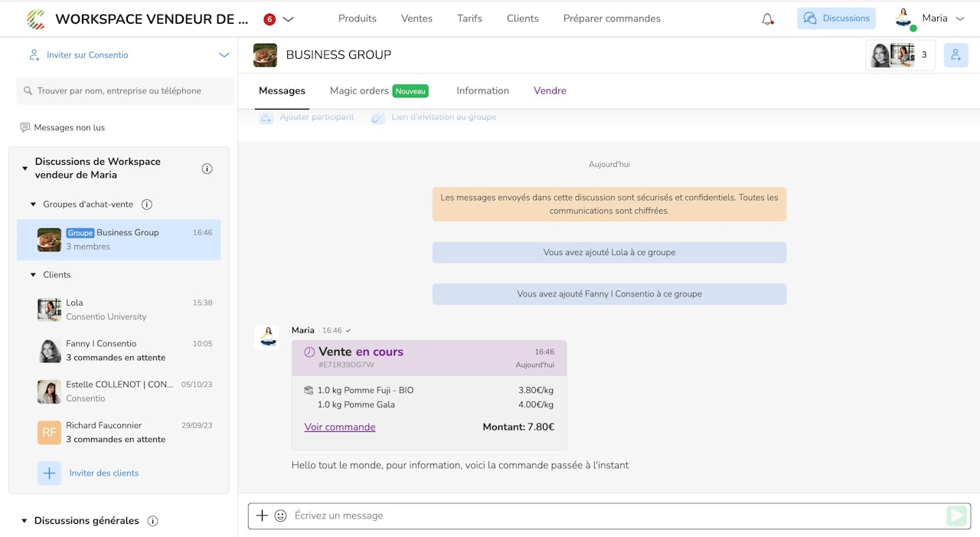Image resolution: width=980 pixels, height=537 pixels.
Task: Click info icon beside Discussions générales
Action: pos(152,521)
